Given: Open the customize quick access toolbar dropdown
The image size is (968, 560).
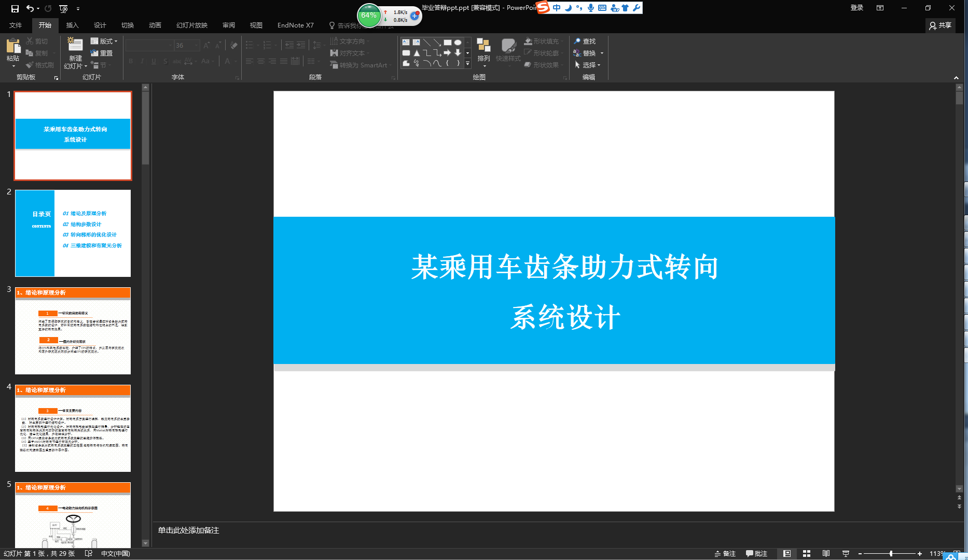Looking at the screenshot, I should pyautogui.click(x=78, y=8).
